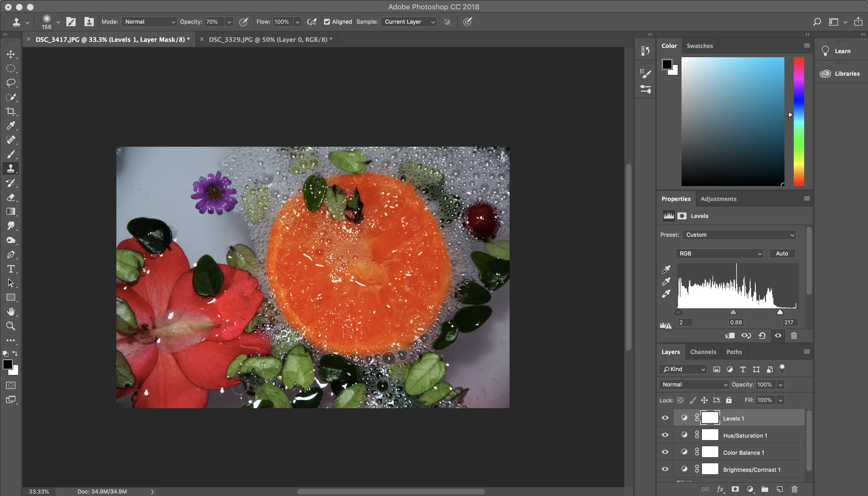
Task: Hide the Color Balance 1 layer
Action: click(x=665, y=452)
